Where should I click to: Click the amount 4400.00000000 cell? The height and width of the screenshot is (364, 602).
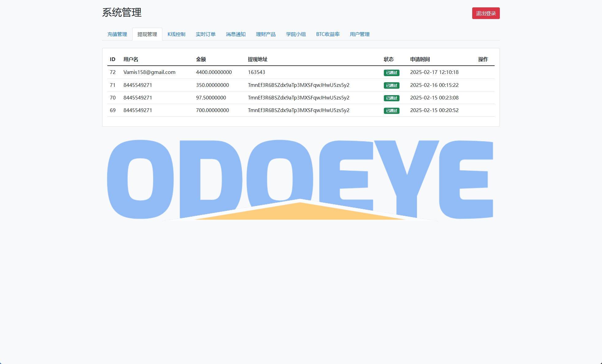click(214, 72)
